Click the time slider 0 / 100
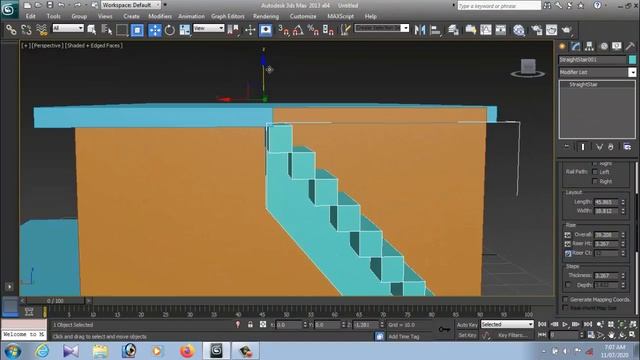The height and width of the screenshot is (360, 640). [55, 301]
